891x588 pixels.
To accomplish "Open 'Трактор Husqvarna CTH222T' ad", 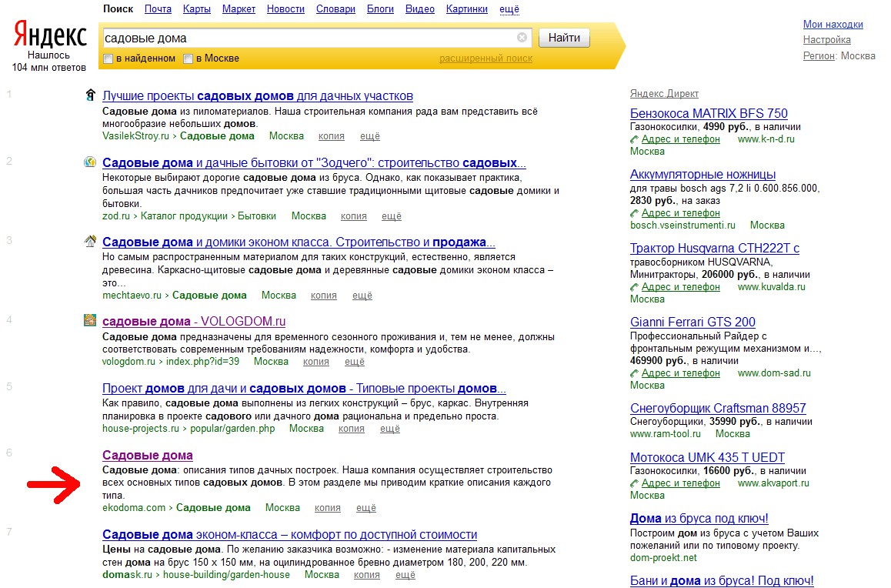I will (x=714, y=249).
